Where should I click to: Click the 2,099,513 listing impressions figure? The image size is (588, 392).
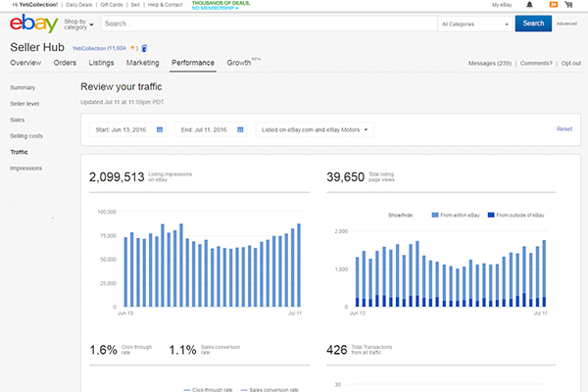(117, 177)
